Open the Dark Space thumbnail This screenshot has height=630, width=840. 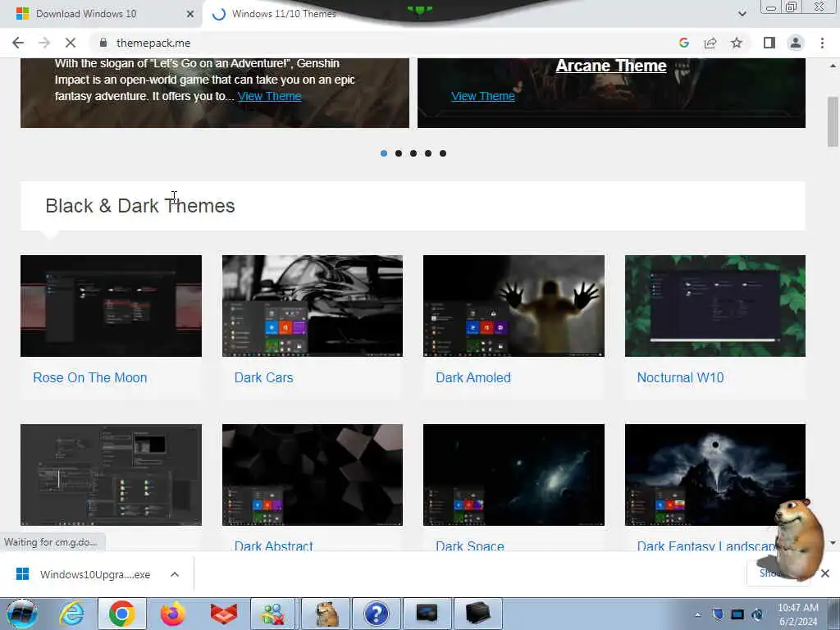(x=514, y=475)
